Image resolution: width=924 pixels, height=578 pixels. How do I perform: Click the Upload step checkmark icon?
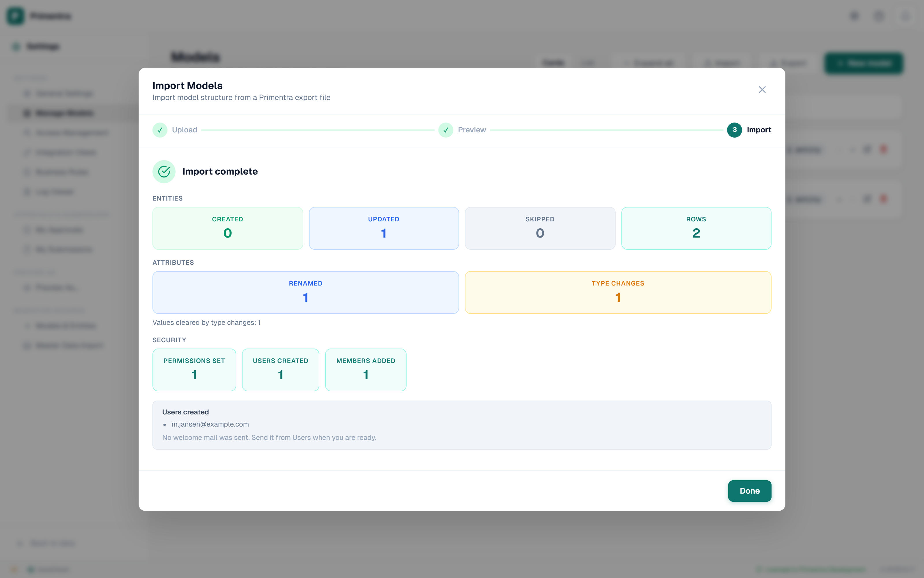pyautogui.click(x=160, y=130)
